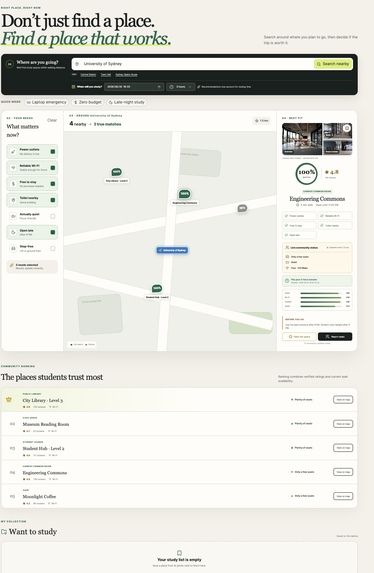Choose Laptop emergency quick mode
The width and height of the screenshot is (374, 573).
[x=46, y=102]
